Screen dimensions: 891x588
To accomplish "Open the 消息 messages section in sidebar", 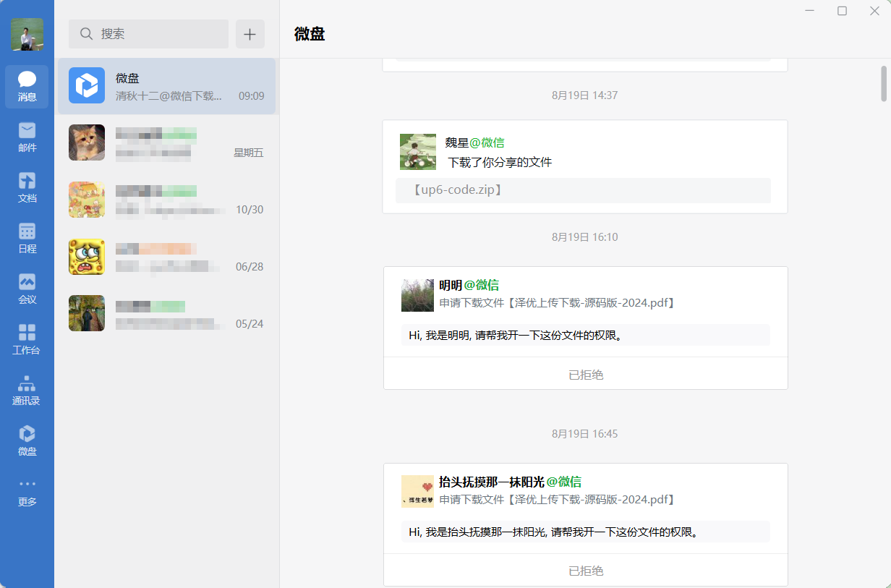I will (x=27, y=87).
